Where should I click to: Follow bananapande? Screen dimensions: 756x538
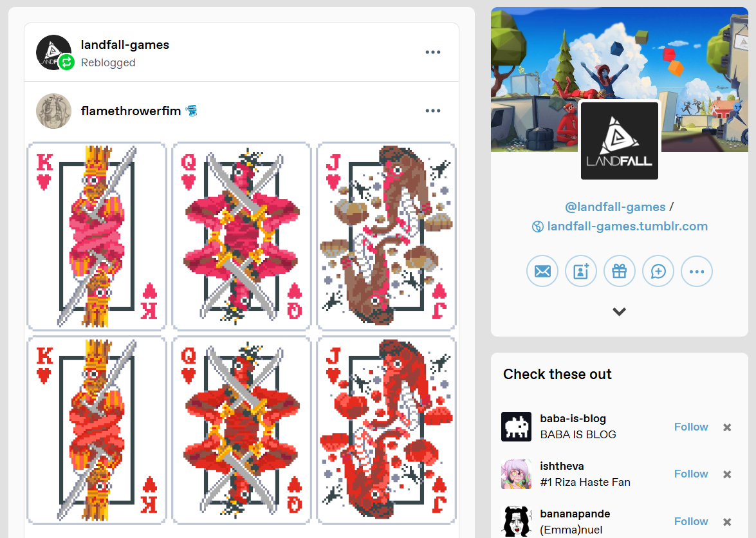691,521
